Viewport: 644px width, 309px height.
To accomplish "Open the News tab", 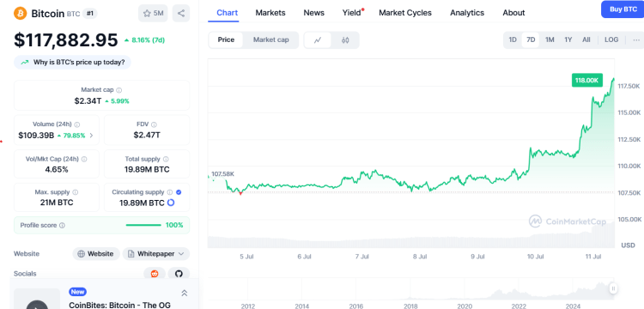I will [x=313, y=13].
